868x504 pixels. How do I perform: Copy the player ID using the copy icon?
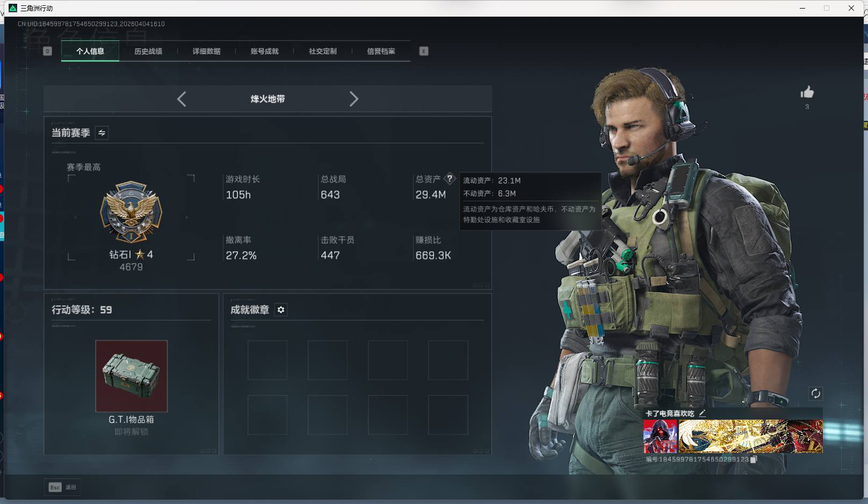(x=752, y=459)
